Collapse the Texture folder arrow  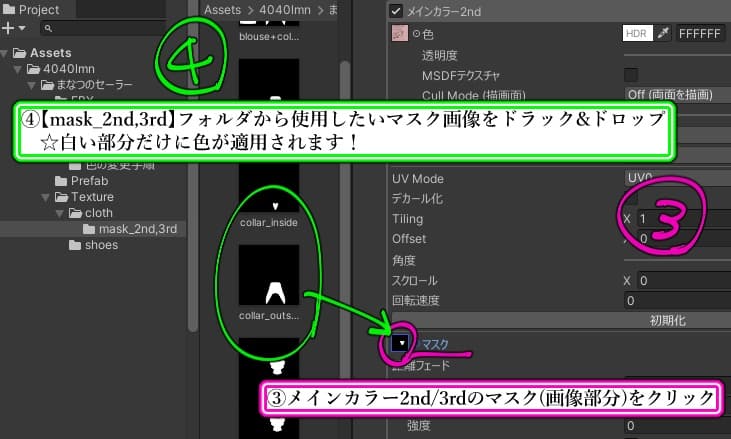[x=46, y=198]
